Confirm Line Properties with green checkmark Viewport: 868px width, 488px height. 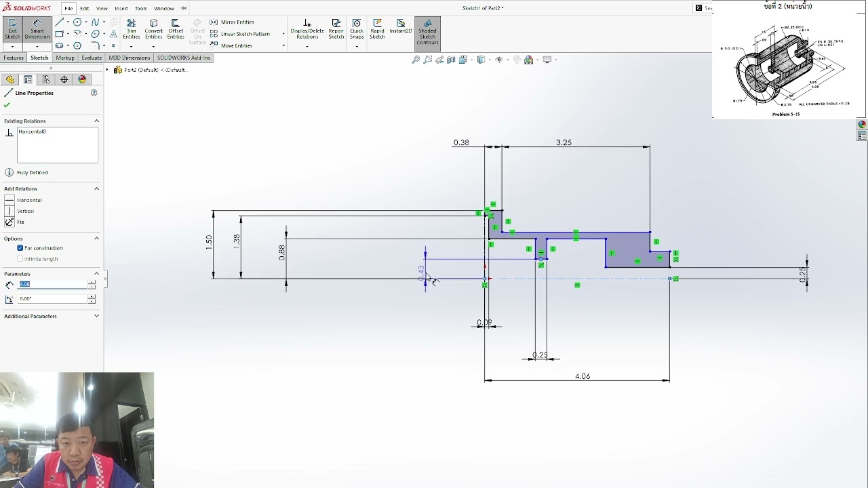pos(7,105)
